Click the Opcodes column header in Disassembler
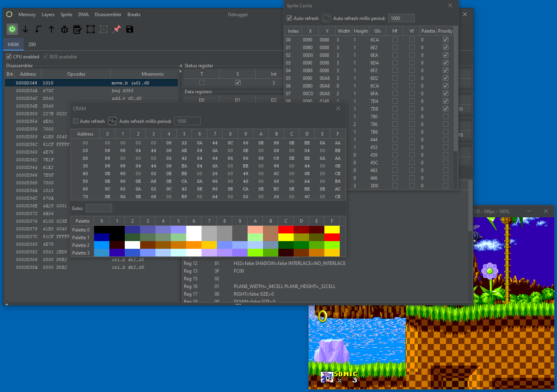 tap(76, 74)
